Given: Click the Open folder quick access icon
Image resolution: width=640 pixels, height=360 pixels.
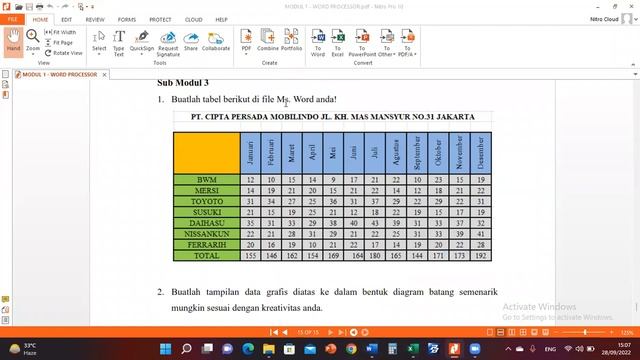Looking at the screenshot, I should tap(19, 7).
